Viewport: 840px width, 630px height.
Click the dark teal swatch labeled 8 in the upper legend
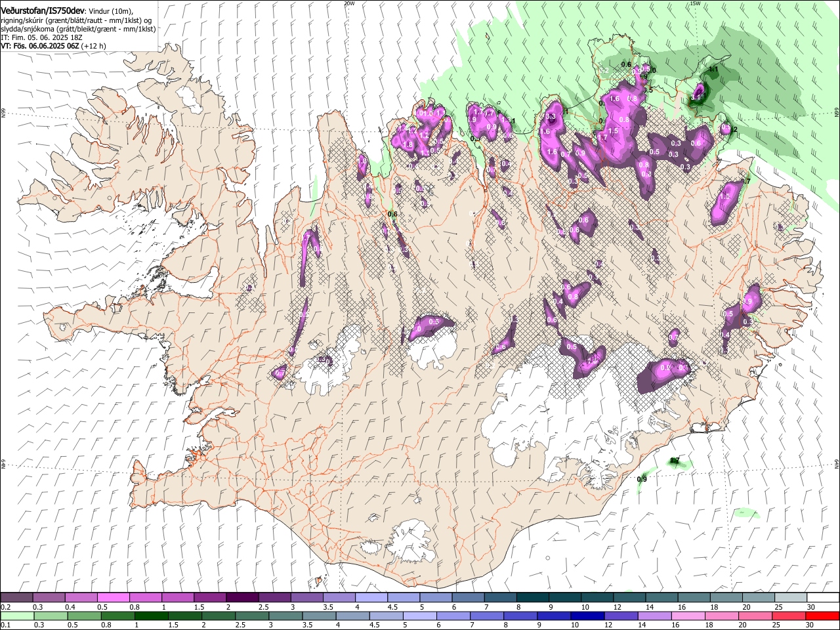pyautogui.click(x=533, y=598)
